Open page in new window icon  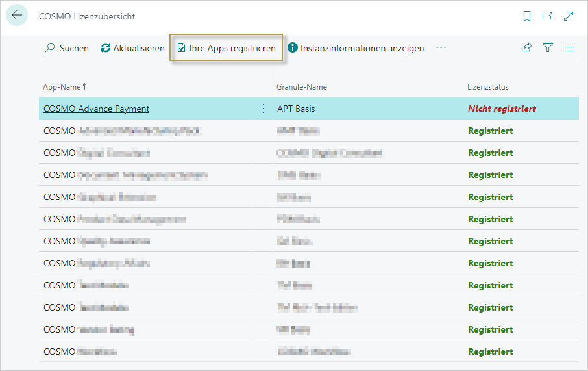(547, 16)
